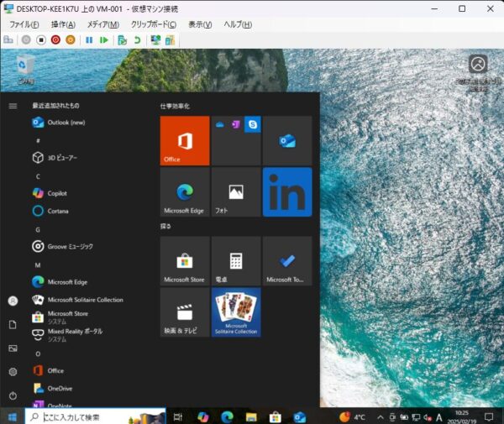This screenshot has height=424, width=504.
Task: Open the メディア(M) menu
Action: click(103, 24)
